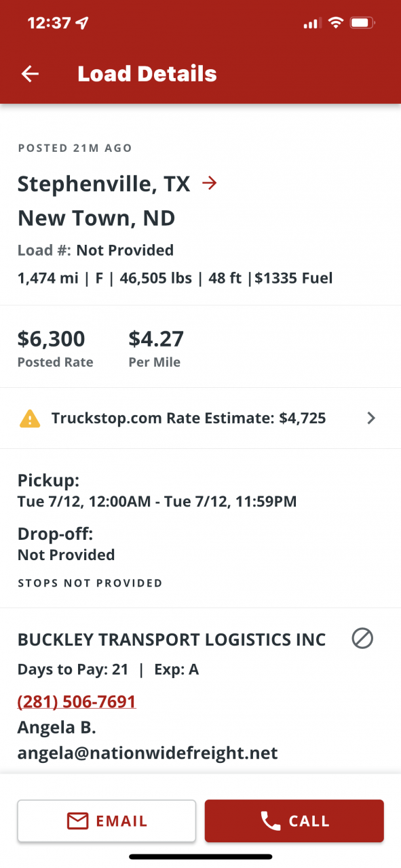Tap the battery indicator in status bar

click(362, 23)
